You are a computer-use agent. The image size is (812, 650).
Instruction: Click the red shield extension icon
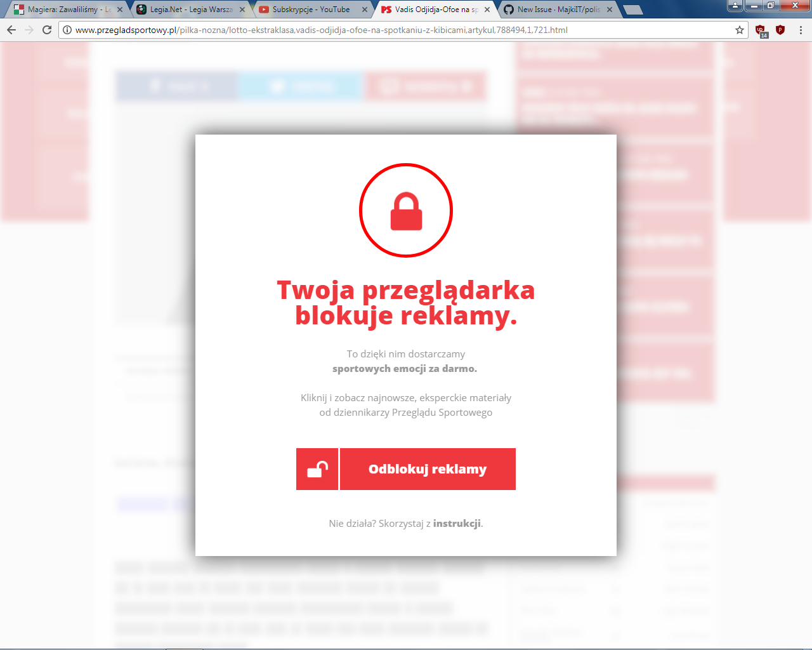[780, 30]
